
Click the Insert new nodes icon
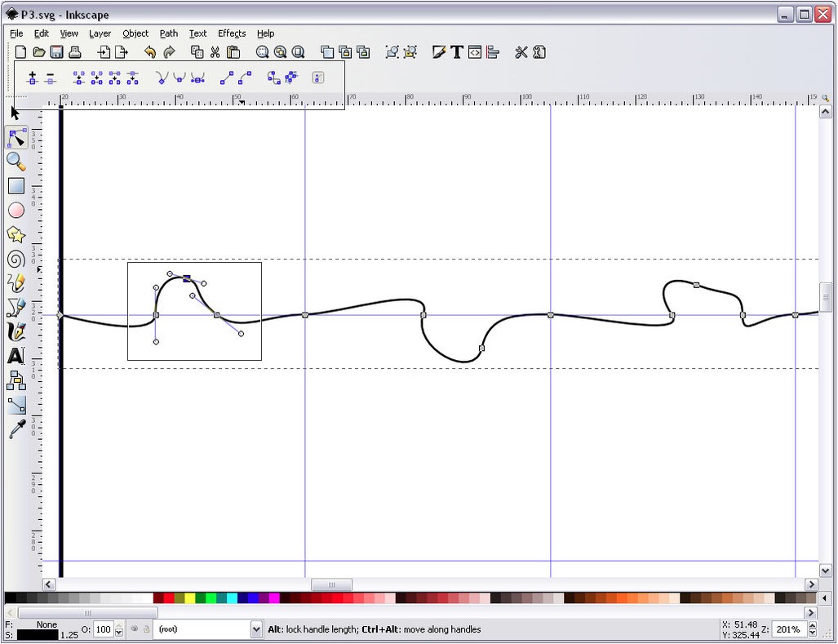[x=33, y=78]
